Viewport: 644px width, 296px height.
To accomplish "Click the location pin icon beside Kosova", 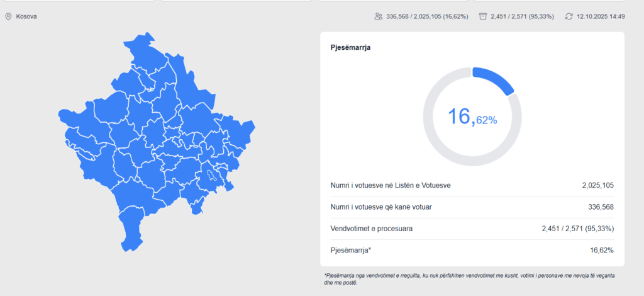I will pyautogui.click(x=8, y=16).
